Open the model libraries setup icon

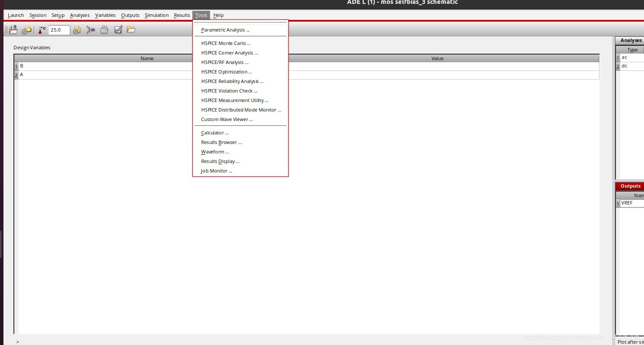(x=27, y=30)
